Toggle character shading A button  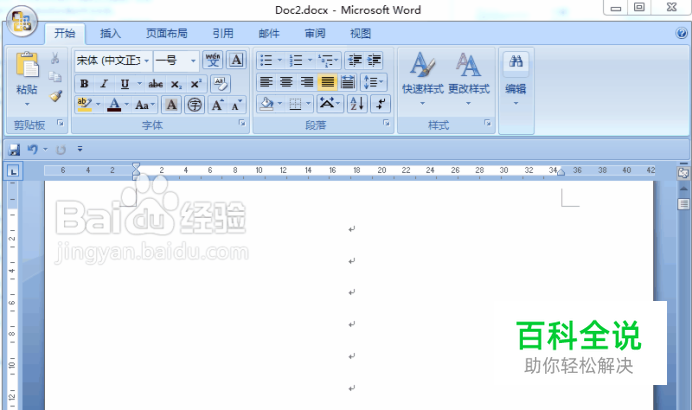(172, 105)
